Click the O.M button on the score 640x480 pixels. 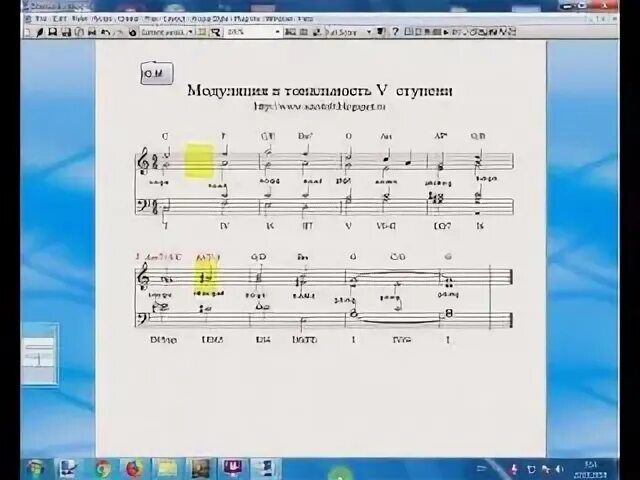tap(157, 73)
